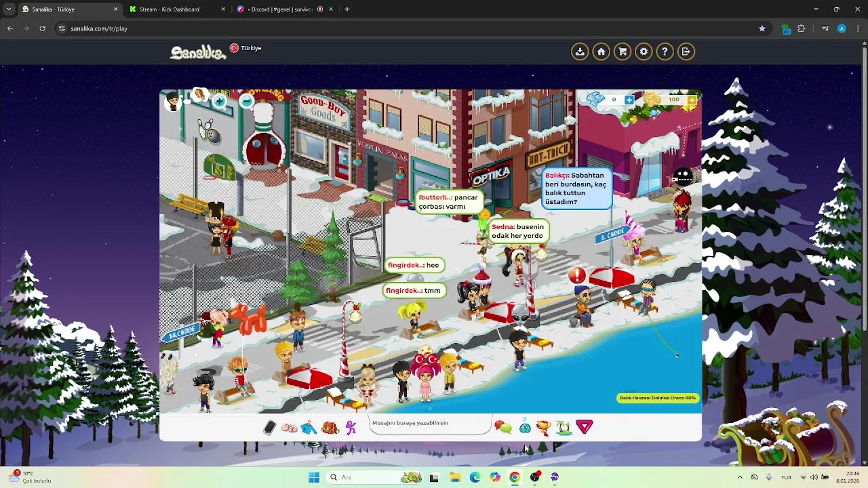Open the brown backpack inventory icon
868x488 pixels.
(330, 428)
